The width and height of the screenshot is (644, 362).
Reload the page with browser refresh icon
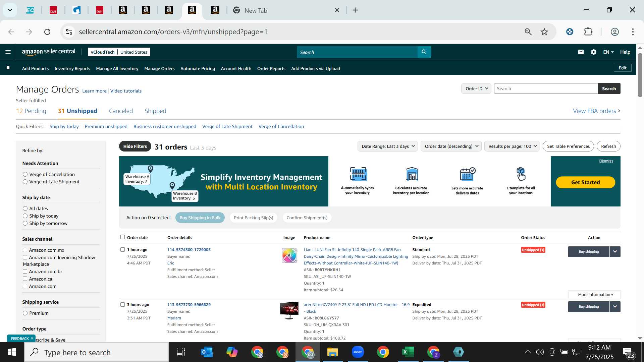click(47, 32)
